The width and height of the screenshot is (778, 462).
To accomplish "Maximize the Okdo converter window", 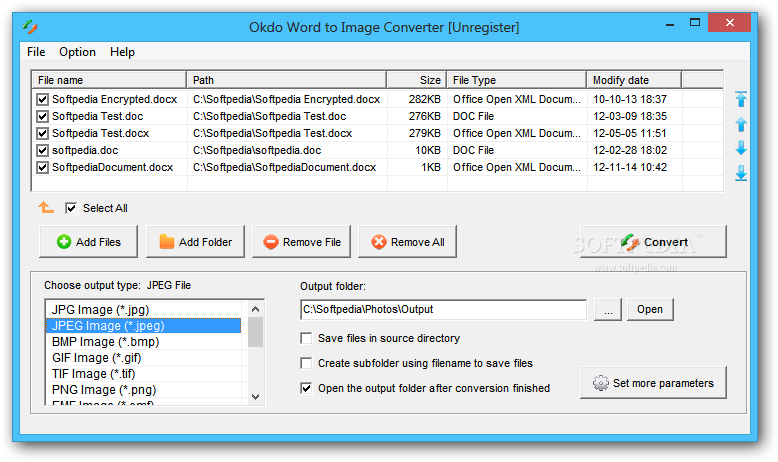I will point(695,22).
